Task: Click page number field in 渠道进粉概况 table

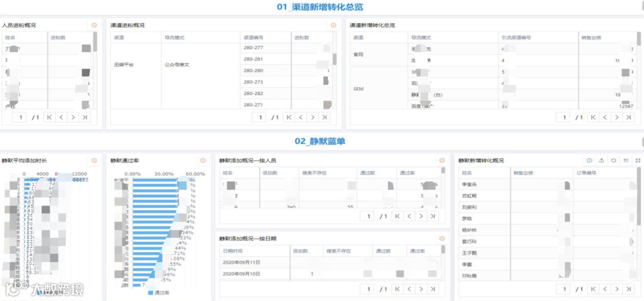Action: click(x=259, y=117)
